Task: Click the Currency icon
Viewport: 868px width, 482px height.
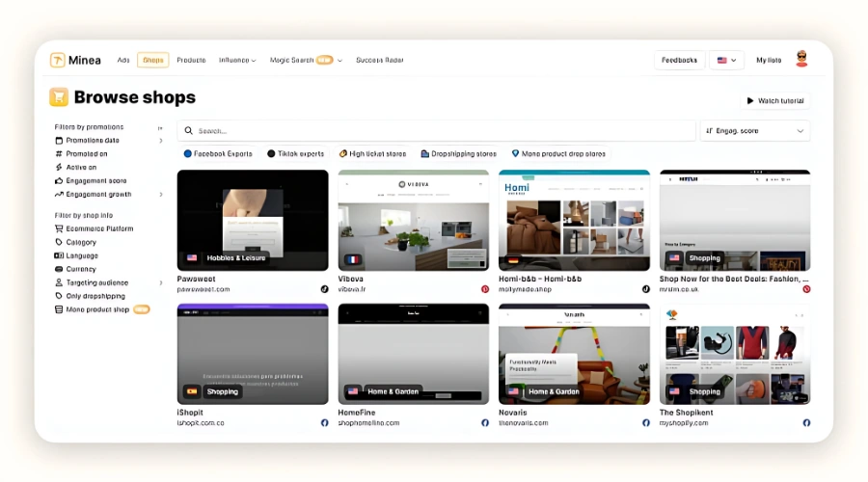Action: [x=59, y=269]
